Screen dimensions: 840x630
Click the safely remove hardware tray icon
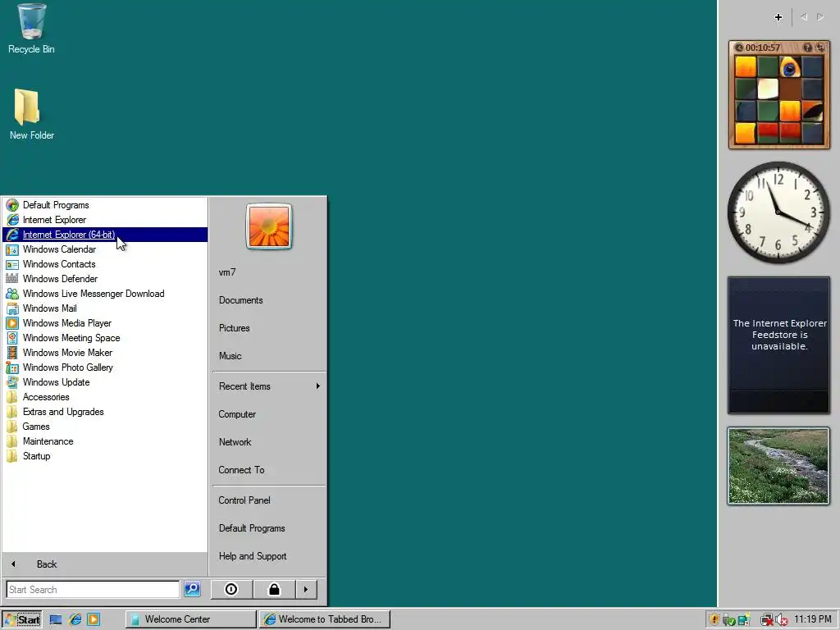point(728,620)
